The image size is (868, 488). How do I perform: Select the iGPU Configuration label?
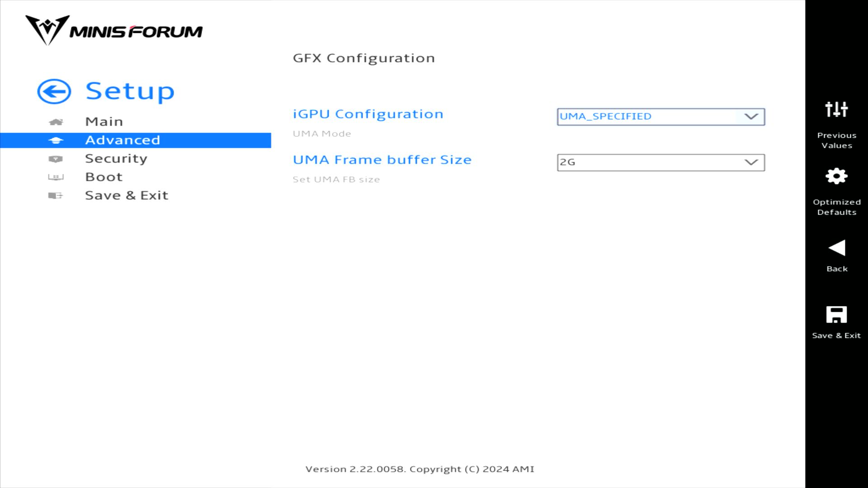(368, 114)
